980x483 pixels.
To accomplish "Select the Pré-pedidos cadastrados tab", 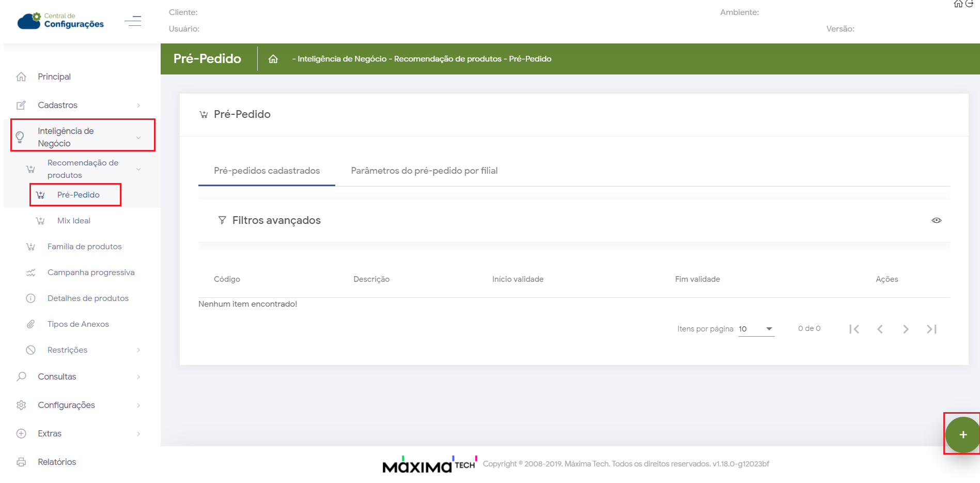I will click(x=267, y=171).
